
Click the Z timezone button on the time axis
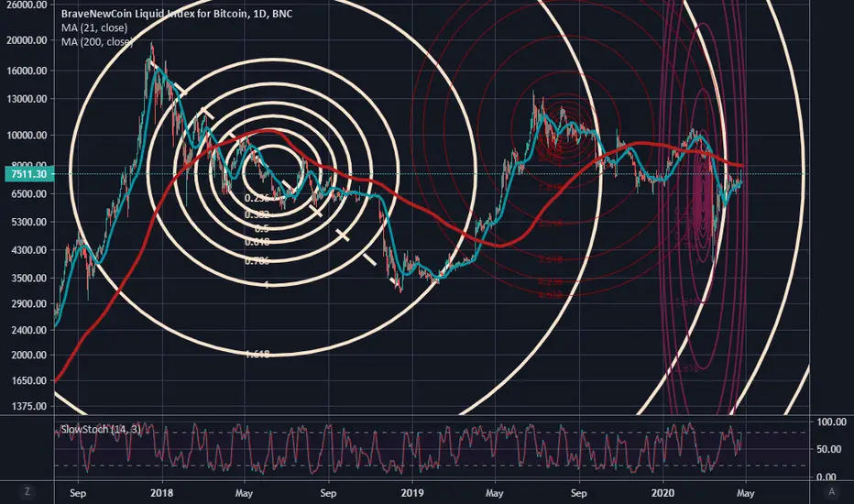27,492
